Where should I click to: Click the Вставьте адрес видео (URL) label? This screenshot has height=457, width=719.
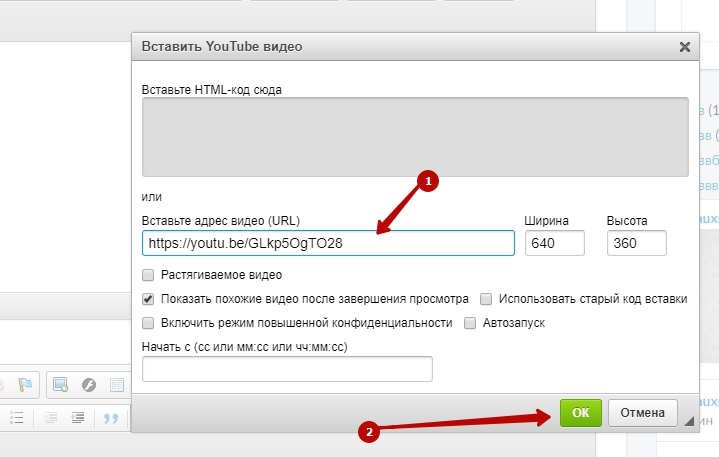click(x=221, y=221)
